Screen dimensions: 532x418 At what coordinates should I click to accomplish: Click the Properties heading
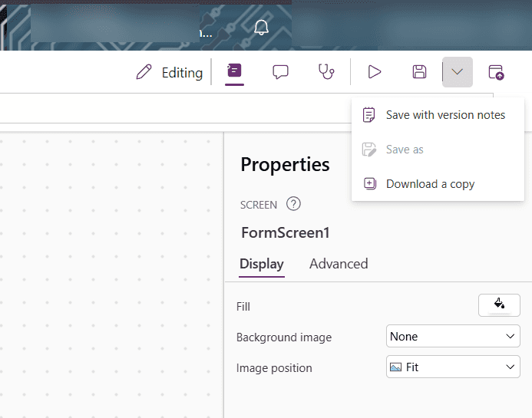tap(285, 165)
